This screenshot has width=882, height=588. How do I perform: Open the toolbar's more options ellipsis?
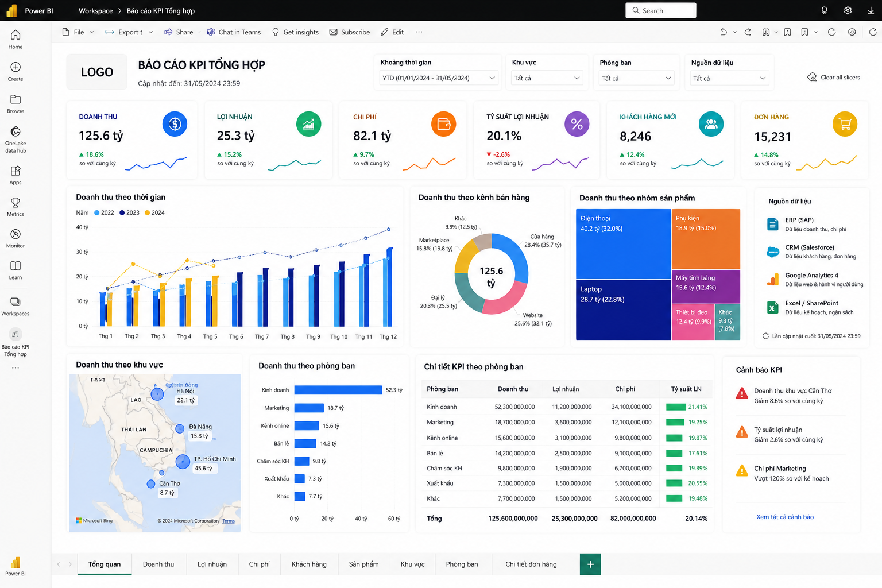[x=419, y=32]
